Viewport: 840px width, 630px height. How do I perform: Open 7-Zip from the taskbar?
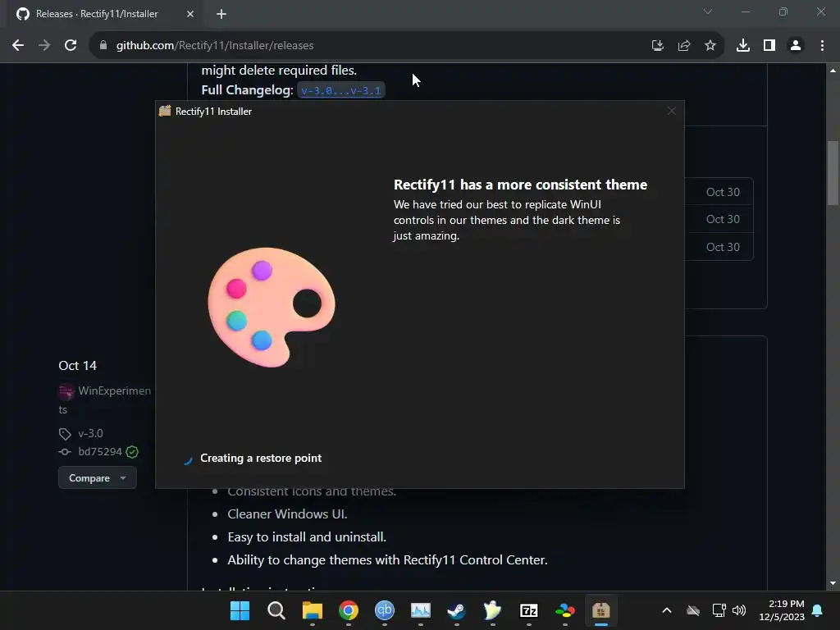529,610
